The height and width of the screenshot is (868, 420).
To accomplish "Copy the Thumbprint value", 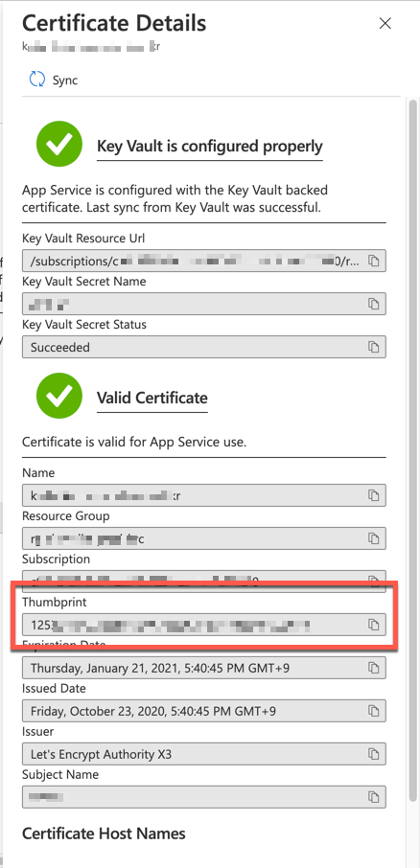I will [x=373, y=625].
